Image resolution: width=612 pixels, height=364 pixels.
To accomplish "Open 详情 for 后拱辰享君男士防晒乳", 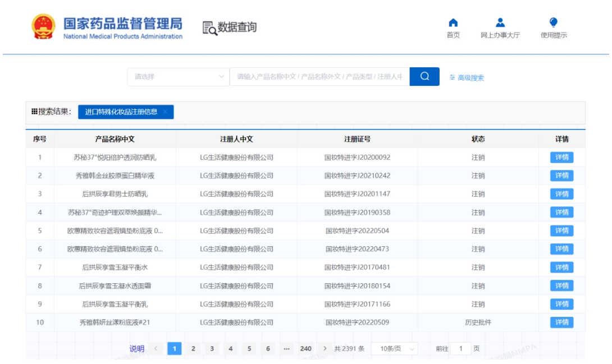I will pyautogui.click(x=561, y=194).
